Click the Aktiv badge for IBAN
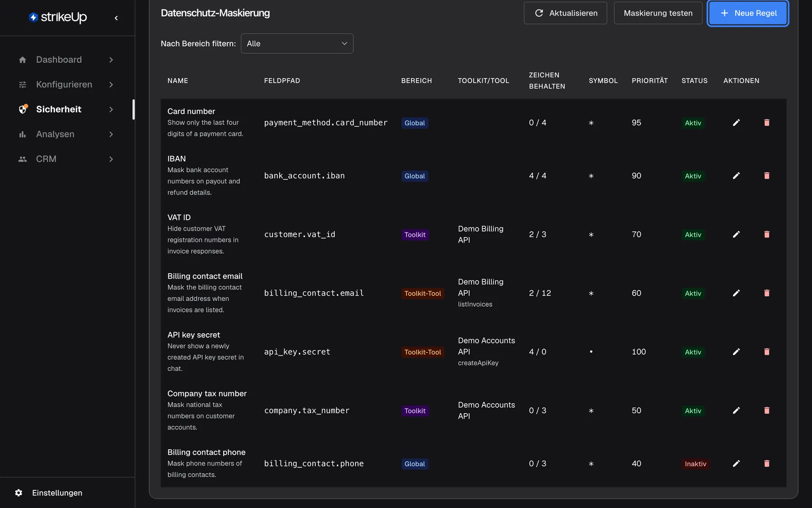 (693, 176)
